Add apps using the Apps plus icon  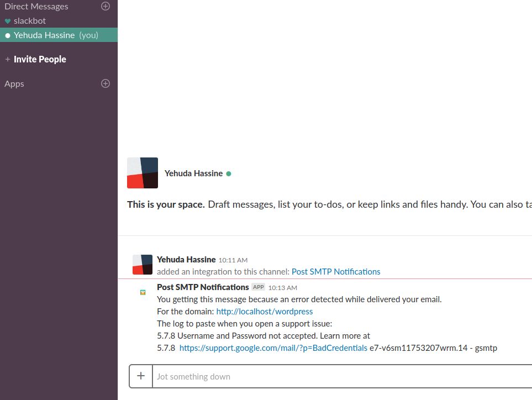pyautogui.click(x=106, y=83)
